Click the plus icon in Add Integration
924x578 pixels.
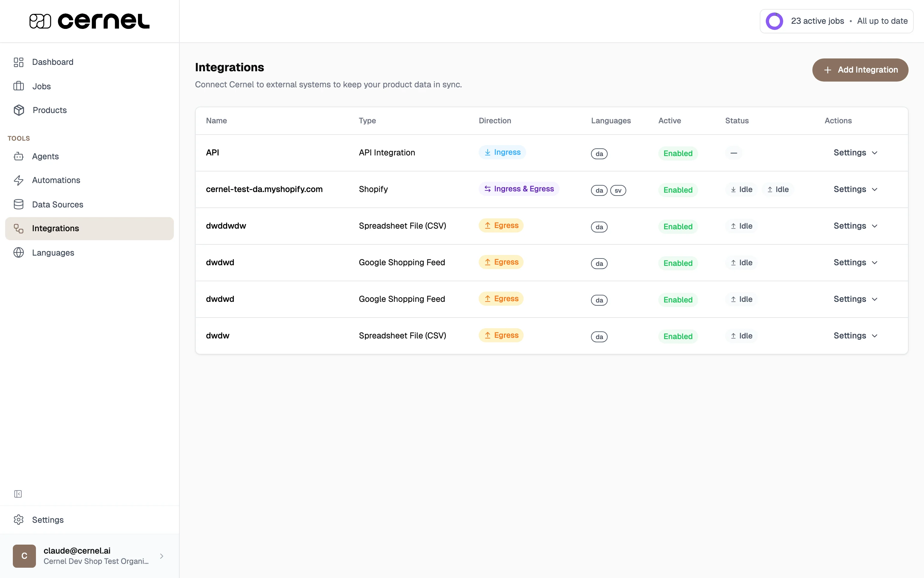827,70
